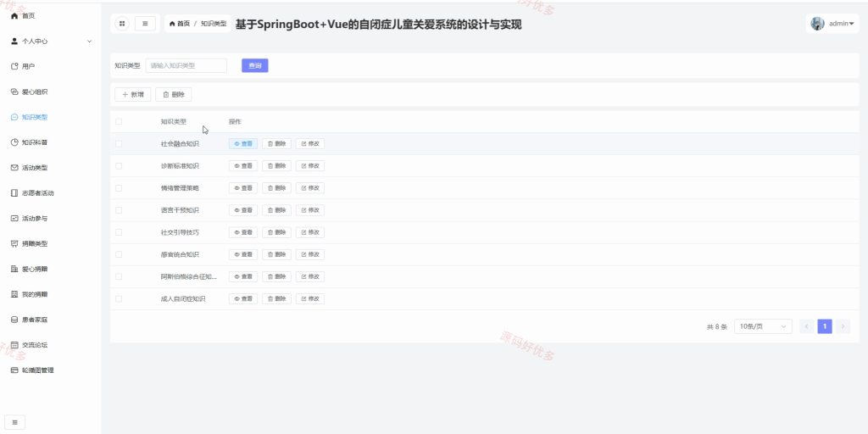The height and width of the screenshot is (434, 868).
Task: View the 社交引导技巧 row with 查看
Action: click(243, 232)
